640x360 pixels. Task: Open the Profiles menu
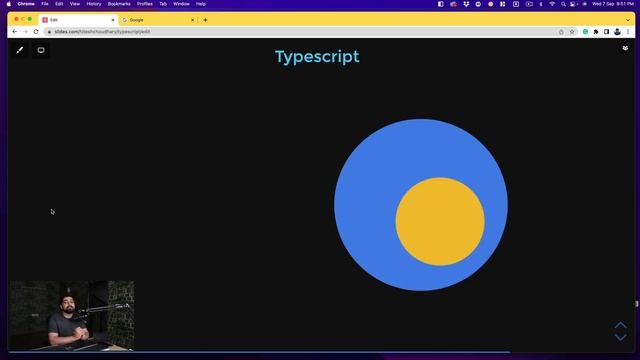[x=144, y=4]
